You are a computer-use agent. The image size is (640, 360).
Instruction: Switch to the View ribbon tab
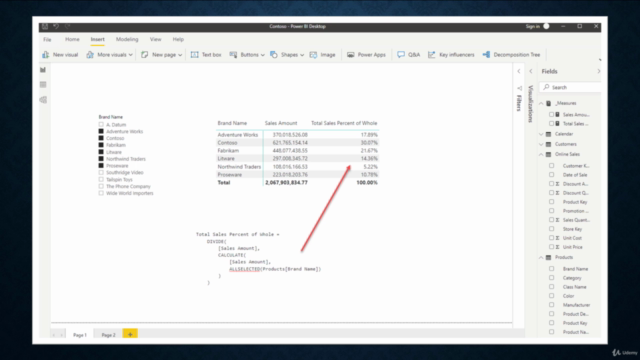pyautogui.click(x=156, y=39)
